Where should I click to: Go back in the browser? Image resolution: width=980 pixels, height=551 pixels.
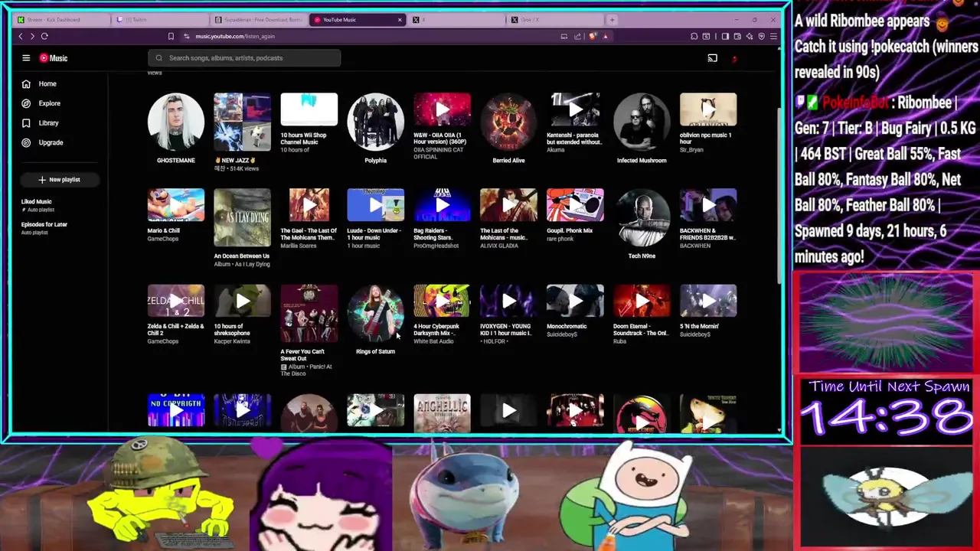pyautogui.click(x=21, y=36)
